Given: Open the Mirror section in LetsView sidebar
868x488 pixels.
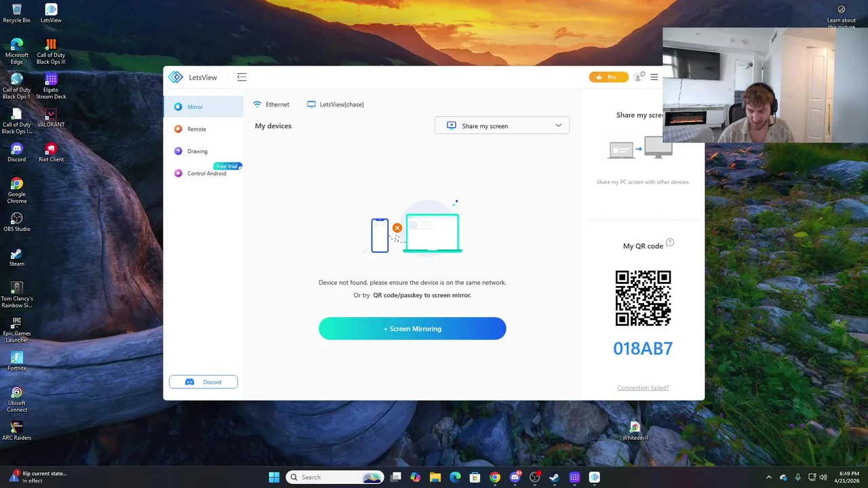Looking at the screenshot, I should [203, 106].
